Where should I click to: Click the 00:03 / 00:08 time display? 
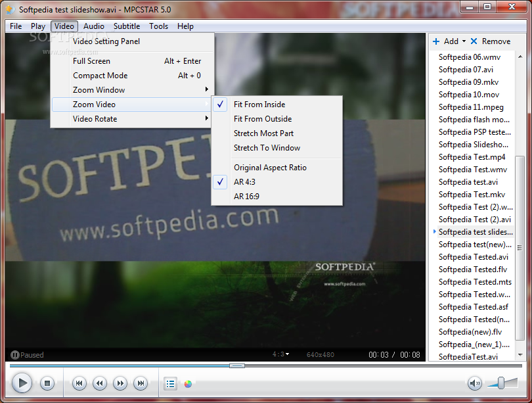[394, 355]
